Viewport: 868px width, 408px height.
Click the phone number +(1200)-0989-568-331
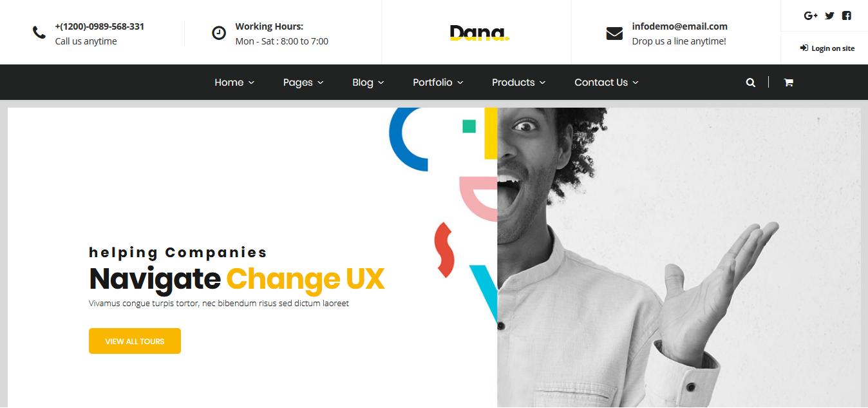(x=100, y=26)
